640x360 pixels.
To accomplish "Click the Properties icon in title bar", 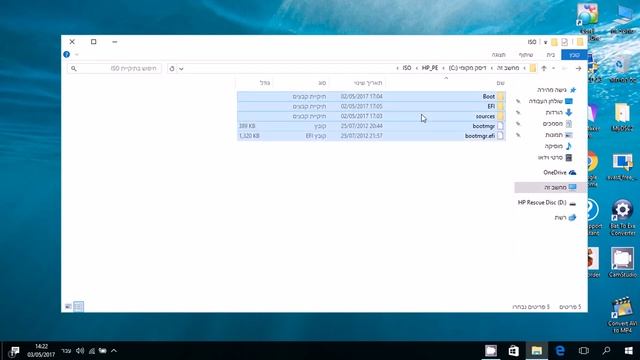I will point(564,42).
